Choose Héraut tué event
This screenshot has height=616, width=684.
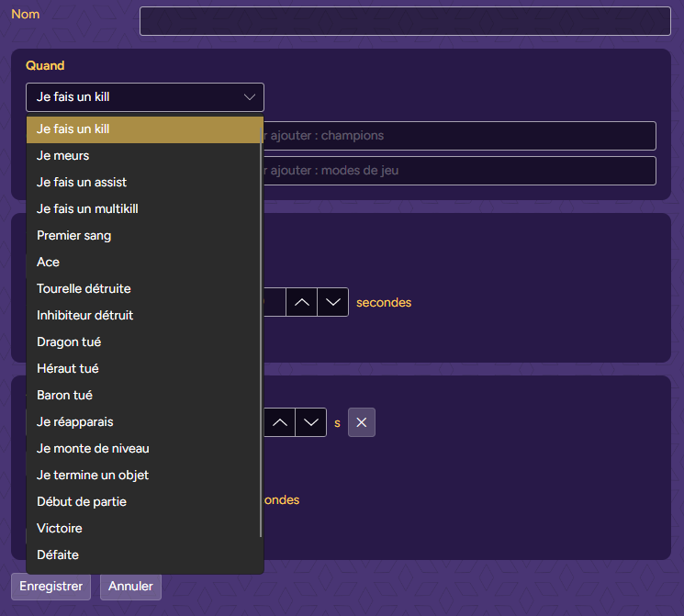click(144, 369)
